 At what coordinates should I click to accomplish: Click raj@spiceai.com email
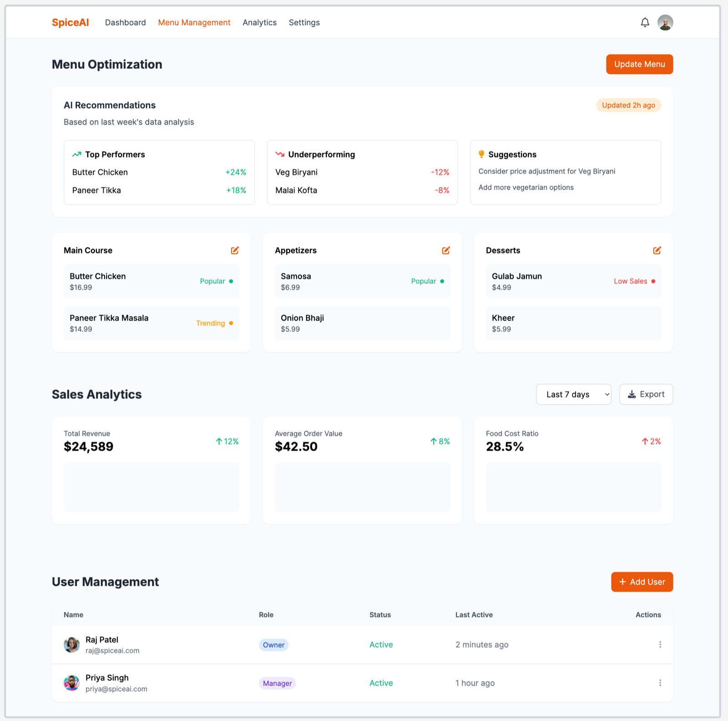[112, 650]
